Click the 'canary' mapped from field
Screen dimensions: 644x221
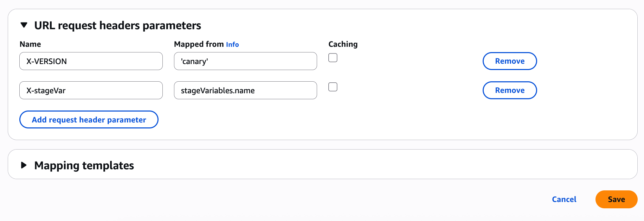click(x=245, y=61)
